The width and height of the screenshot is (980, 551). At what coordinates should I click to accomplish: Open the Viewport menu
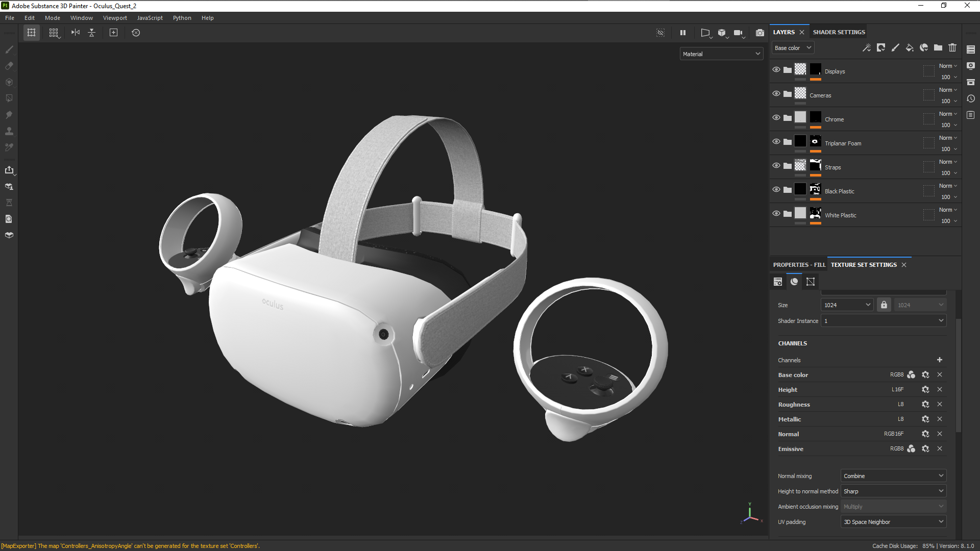pos(114,18)
